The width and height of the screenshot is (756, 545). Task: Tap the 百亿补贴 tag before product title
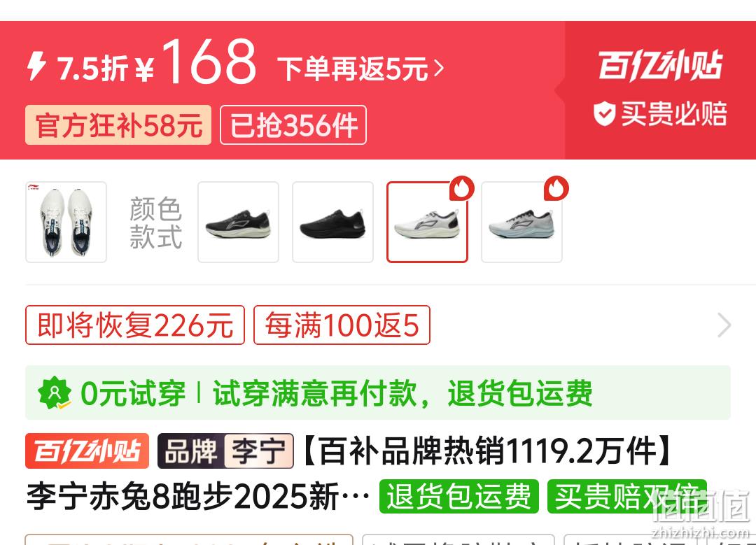(87, 451)
